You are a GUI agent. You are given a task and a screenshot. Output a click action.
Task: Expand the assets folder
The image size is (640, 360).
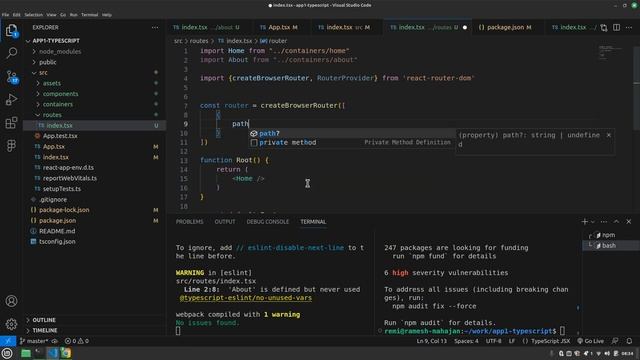52,83
